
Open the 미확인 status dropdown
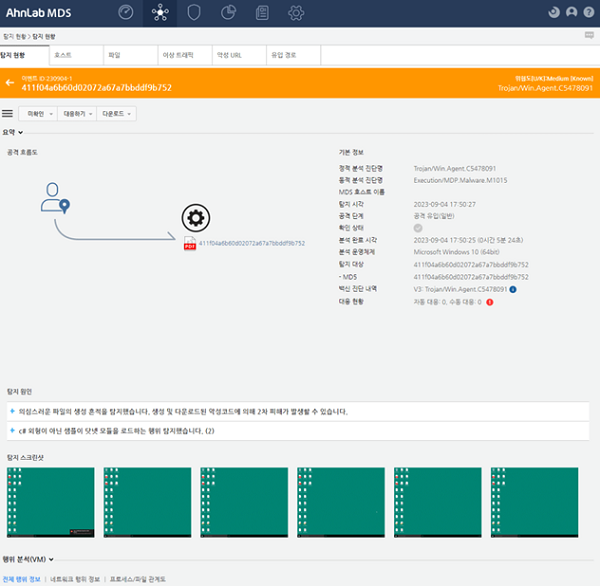click(x=38, y=114)
